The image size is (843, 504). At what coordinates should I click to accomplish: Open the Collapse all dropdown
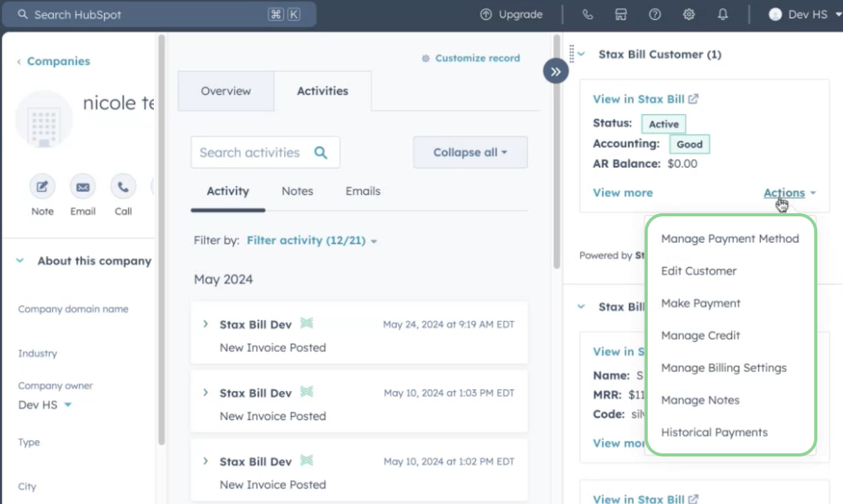click(x=470, y=153)
